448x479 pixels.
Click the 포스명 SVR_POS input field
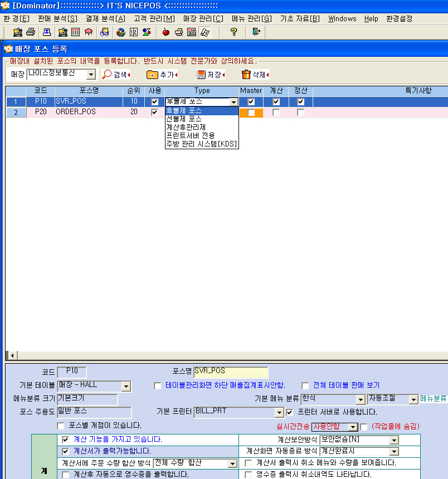(x=231, y=372)
